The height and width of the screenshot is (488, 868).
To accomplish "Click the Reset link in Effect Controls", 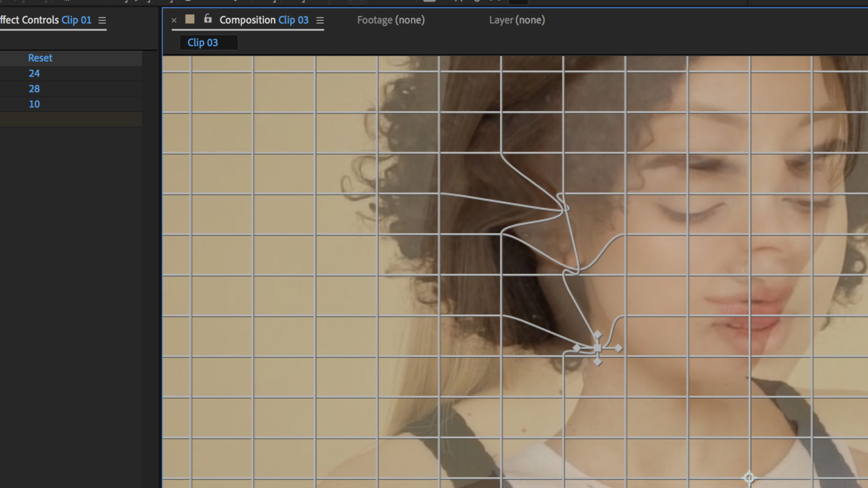I will pos(40,58).
